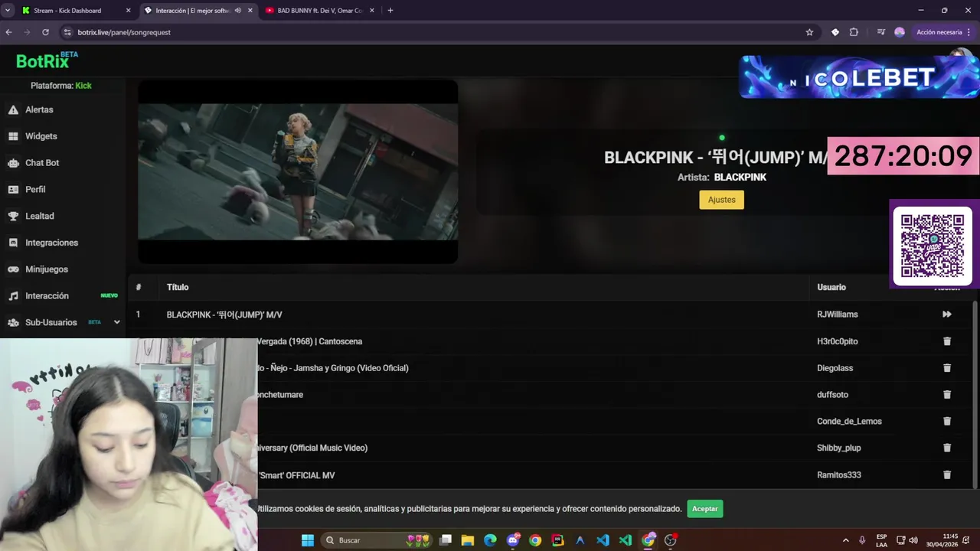Click the BLACKPINK music video player
The image size is (980, 551).
(298, 172)
